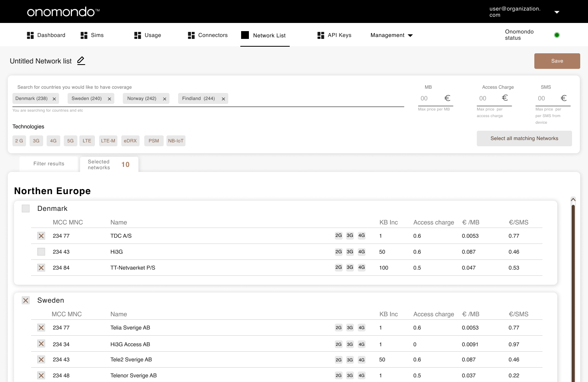Select the Sims navigation icon
Screen dimensions: 588x382
(84, 35)
